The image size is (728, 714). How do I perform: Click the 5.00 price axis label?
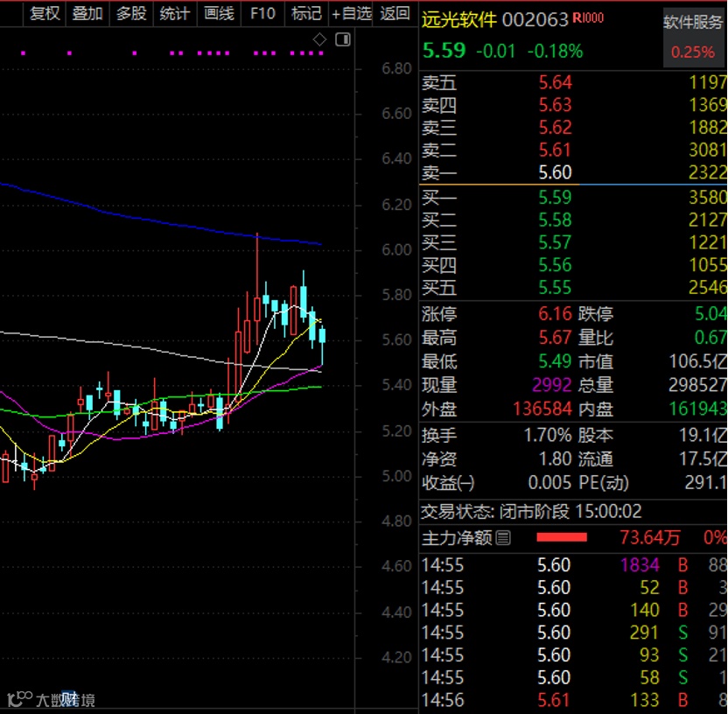coord(396,476)
